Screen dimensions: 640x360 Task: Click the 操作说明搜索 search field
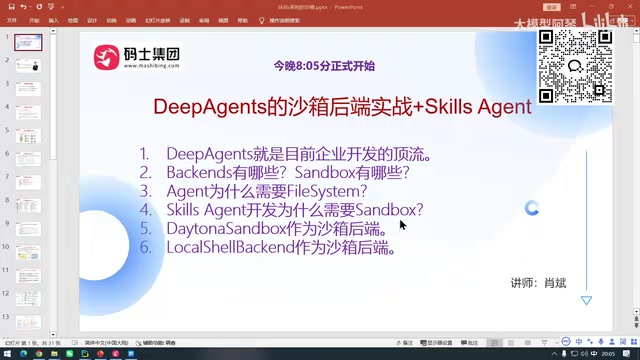[284, 20]
